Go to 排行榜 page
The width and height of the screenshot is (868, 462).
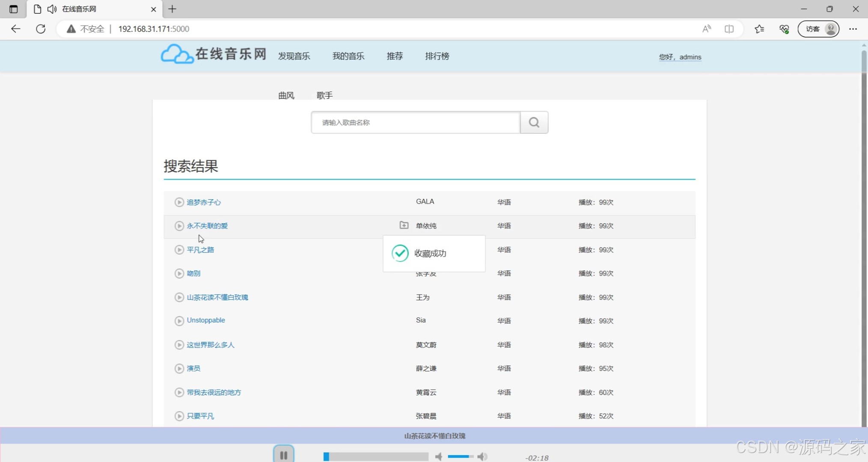tap(437, 56)
